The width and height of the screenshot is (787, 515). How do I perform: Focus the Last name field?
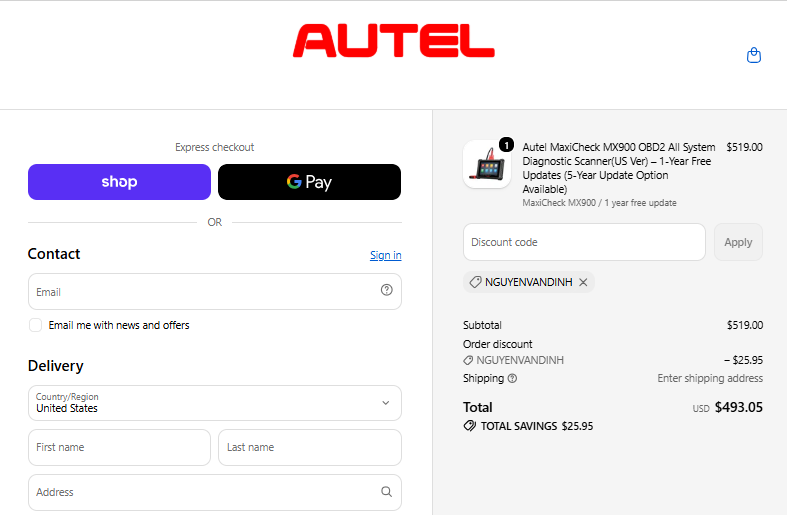tap(310, 447)
